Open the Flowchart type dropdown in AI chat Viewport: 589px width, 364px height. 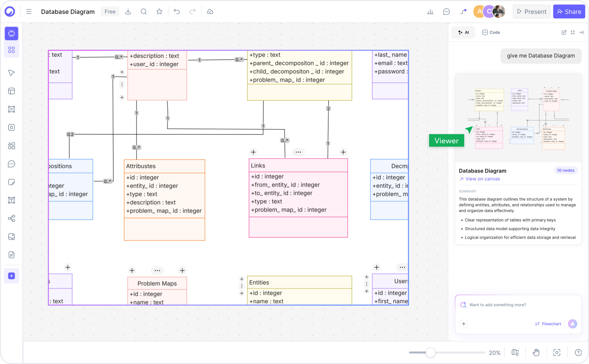click(x=548, y=324)
